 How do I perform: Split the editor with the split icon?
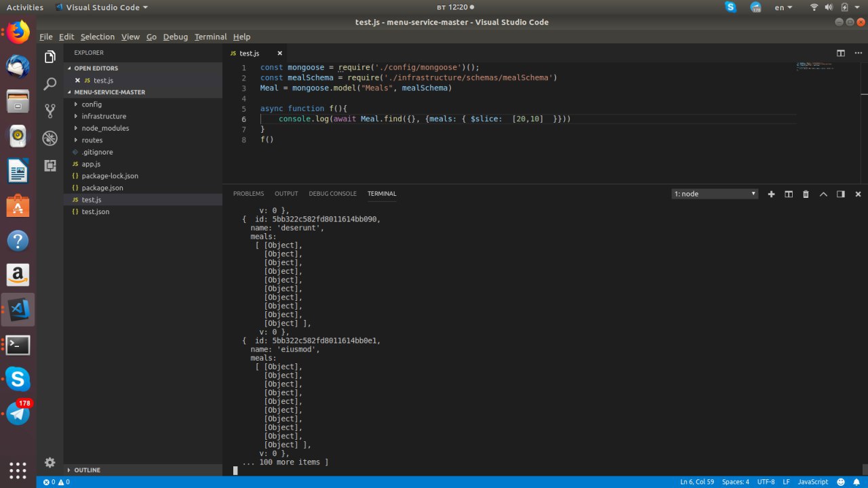840,53
